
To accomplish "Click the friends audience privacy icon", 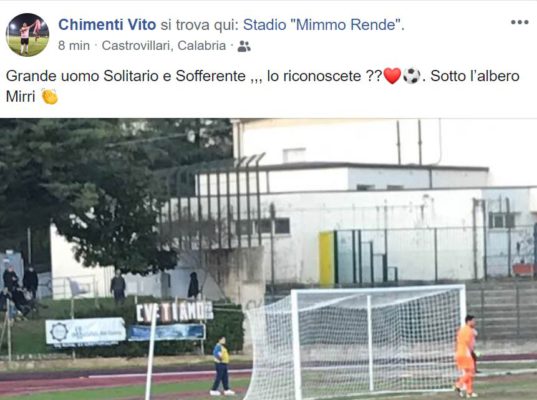I will pos(244,46).
